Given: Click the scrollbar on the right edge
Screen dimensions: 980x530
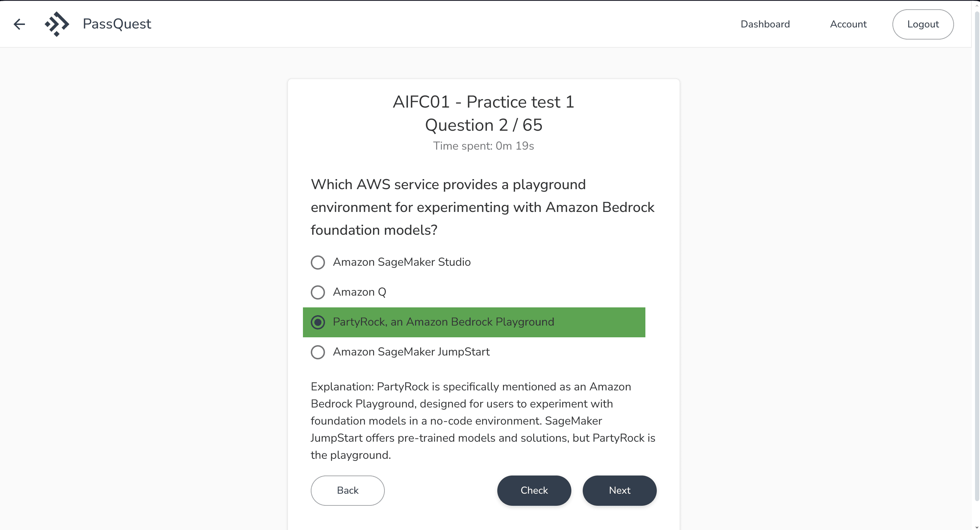Looking at the screenshot, I should click(976, 266).
